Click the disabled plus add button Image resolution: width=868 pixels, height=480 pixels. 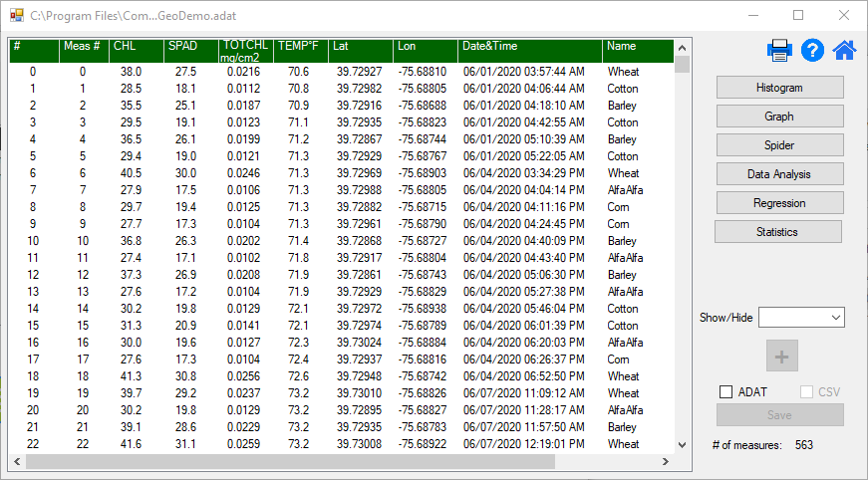click(781, 356)
